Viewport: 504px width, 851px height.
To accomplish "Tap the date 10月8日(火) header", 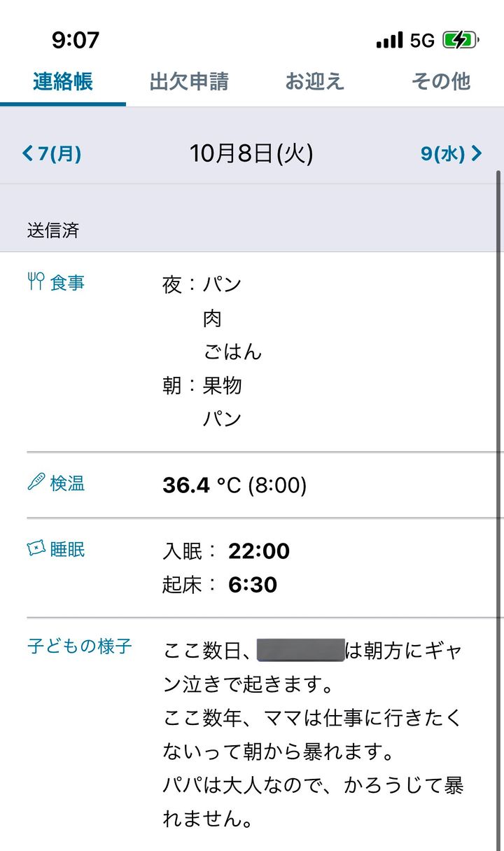I will [x=251, y=153].
